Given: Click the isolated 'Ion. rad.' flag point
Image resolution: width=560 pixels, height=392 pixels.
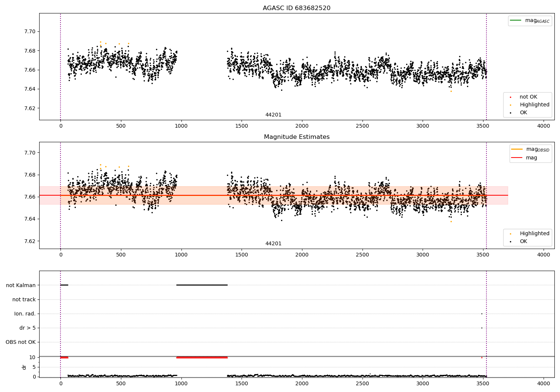Looking at the screenshot, I should click(482, 314).
